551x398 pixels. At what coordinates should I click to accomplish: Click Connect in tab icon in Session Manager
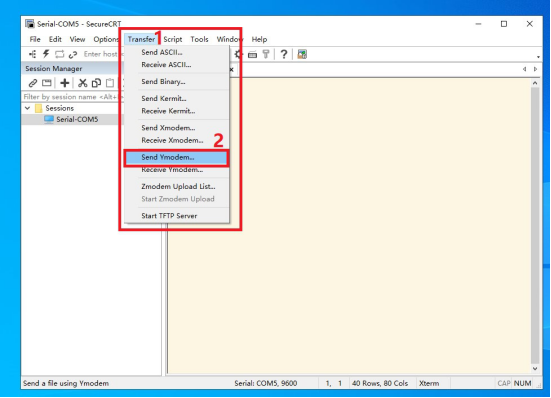tap(47, 83)
